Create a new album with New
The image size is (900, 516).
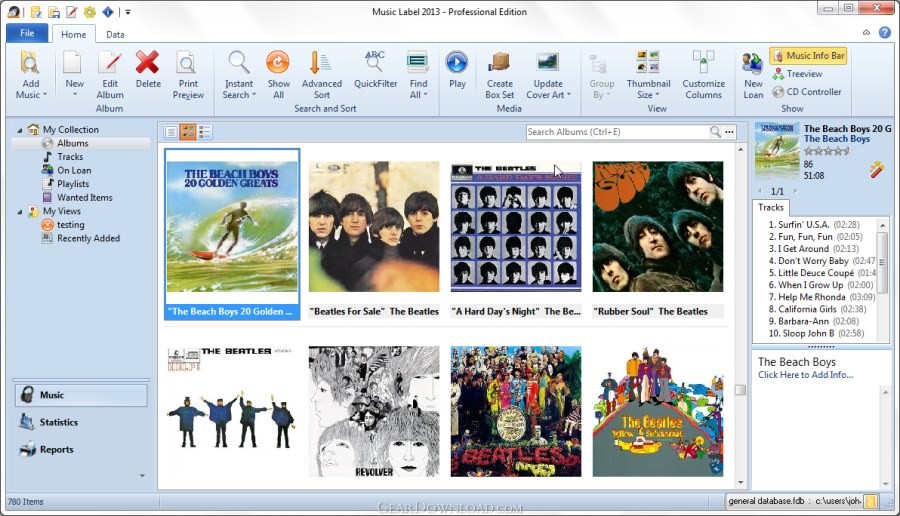point(73,73)
